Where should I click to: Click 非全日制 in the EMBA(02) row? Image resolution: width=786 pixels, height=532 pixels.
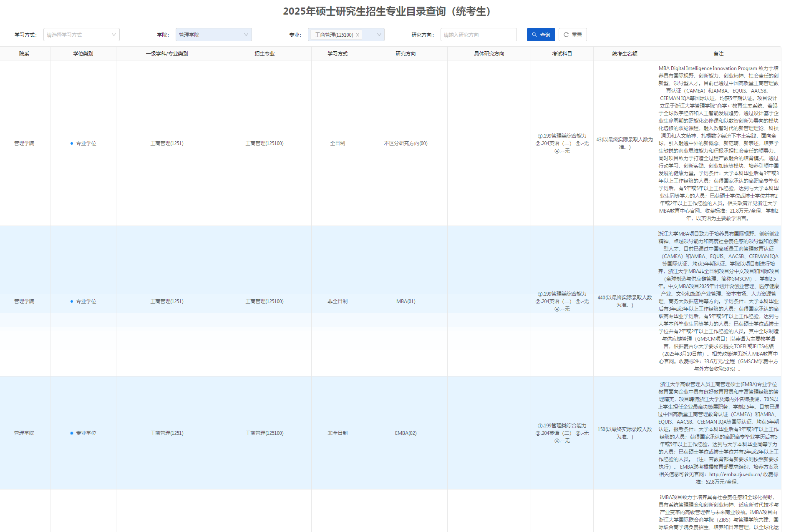(338, 433)
